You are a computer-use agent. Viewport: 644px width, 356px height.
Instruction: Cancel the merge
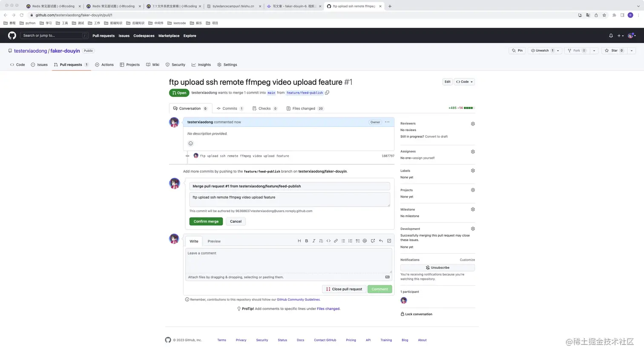(236, 221)
